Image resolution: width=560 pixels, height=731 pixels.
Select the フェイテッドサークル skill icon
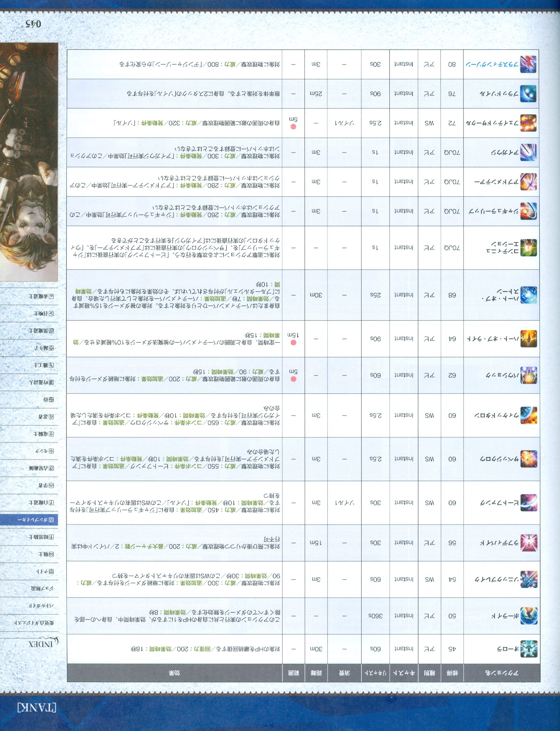click(x=529, y=123)
